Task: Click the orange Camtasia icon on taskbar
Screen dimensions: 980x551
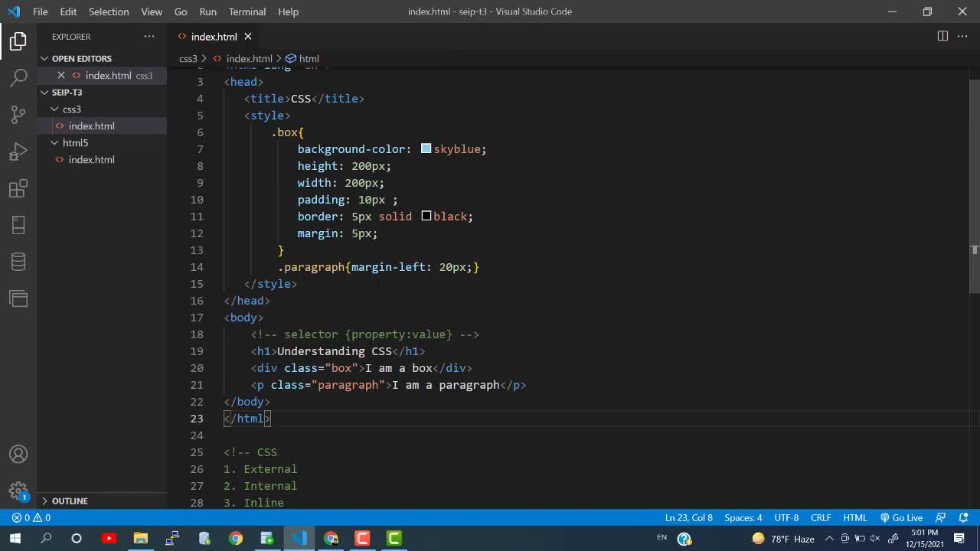Action: tap(363, 539)
